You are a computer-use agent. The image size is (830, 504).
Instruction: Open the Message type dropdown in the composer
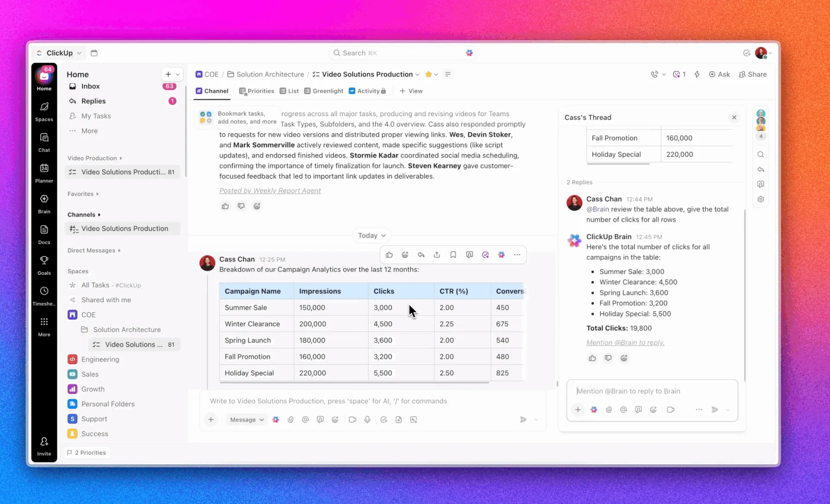point(247,419)
